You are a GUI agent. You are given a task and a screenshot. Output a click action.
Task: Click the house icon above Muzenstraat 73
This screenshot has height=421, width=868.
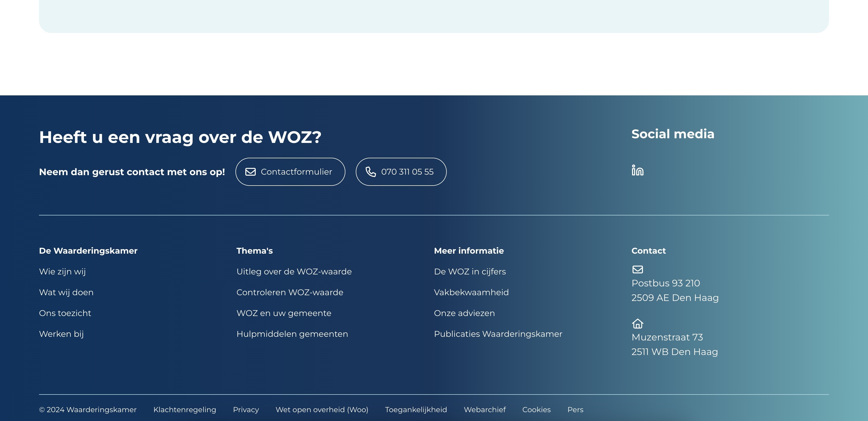click(x=637, y=324)
